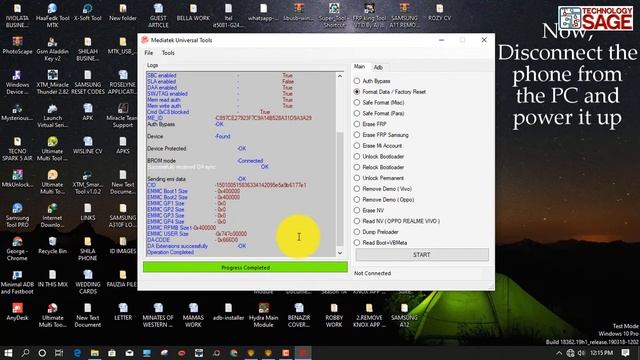Select adb-installer desktop icon
Image resolution: width=640 pixels, height=360 pixels.
(228, 312)
